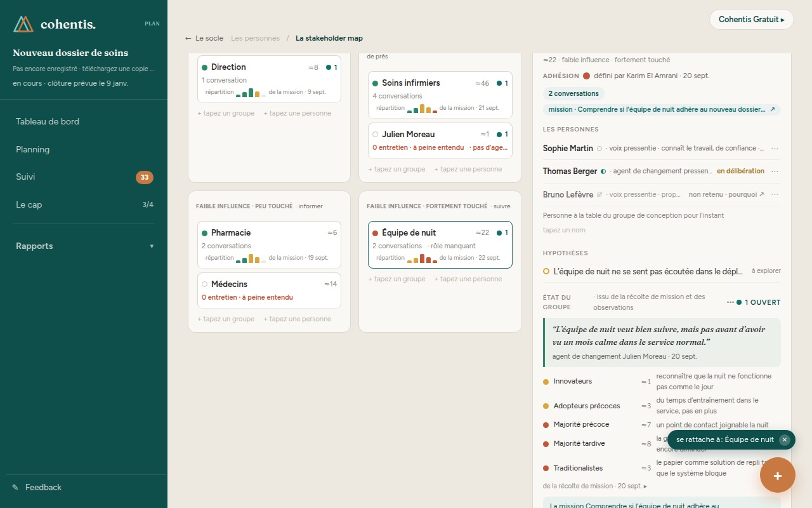The image size is (812, 508).
Task: Click 'tapez une personne' under Équipe de nuit card
Action: coord(468,279)
